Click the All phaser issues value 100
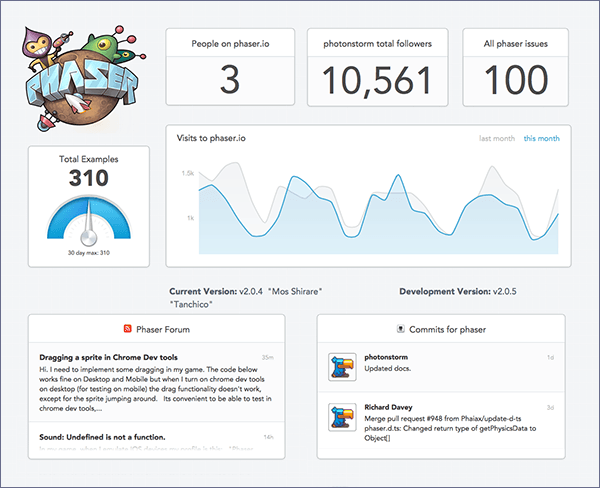The image size is (600, 488). (x=516, y=80)
